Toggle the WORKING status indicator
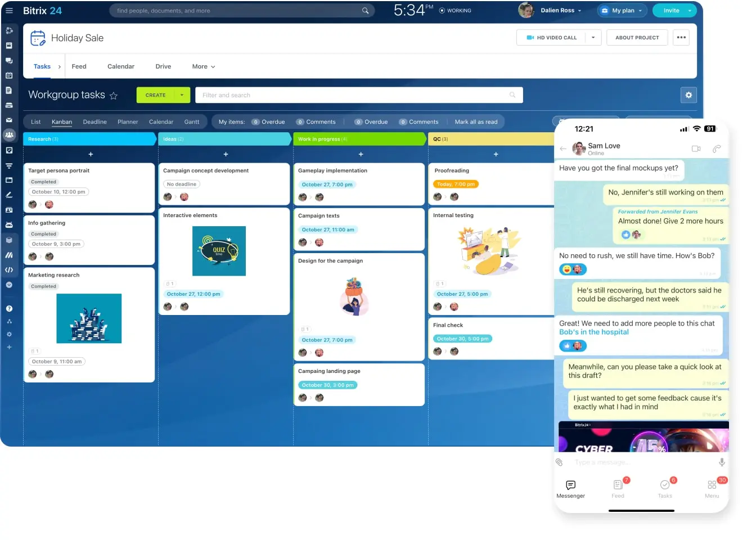Viewport: 756px width, 540px height. 455,11
